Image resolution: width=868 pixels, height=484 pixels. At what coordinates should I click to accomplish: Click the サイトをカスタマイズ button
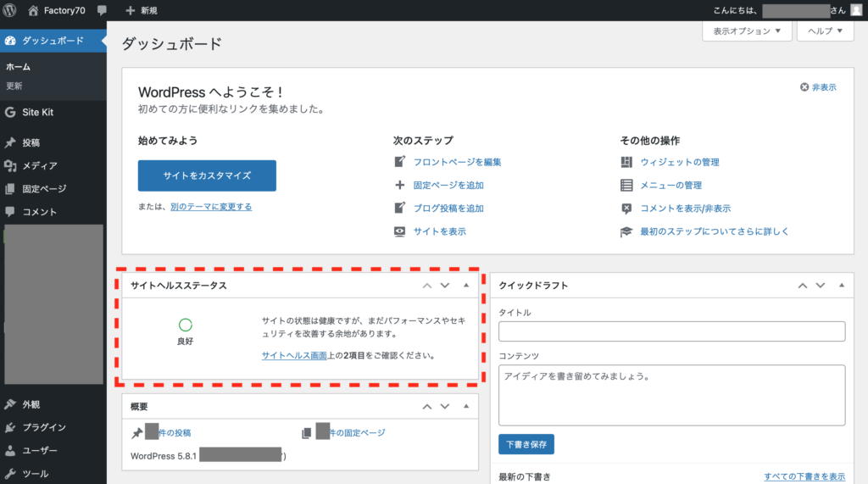pyautogui.click(x=207, y=175)
